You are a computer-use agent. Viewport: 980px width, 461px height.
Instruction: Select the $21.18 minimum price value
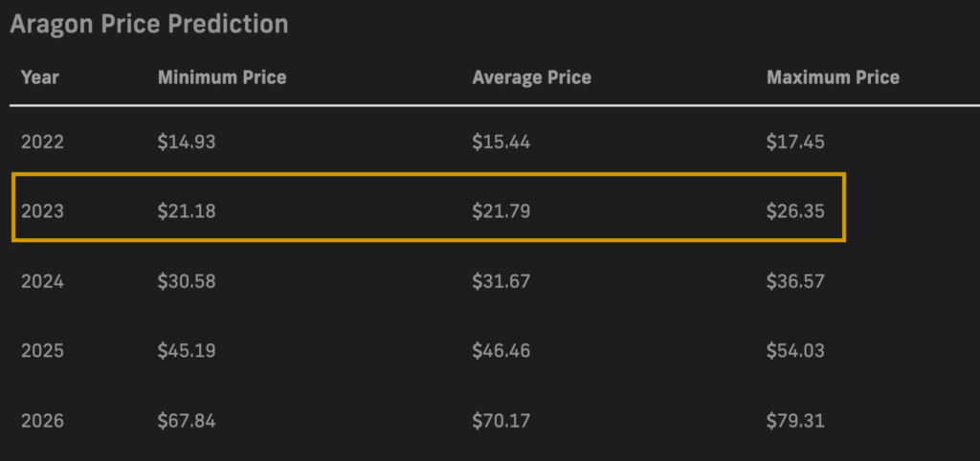click(x=187, y=211)
